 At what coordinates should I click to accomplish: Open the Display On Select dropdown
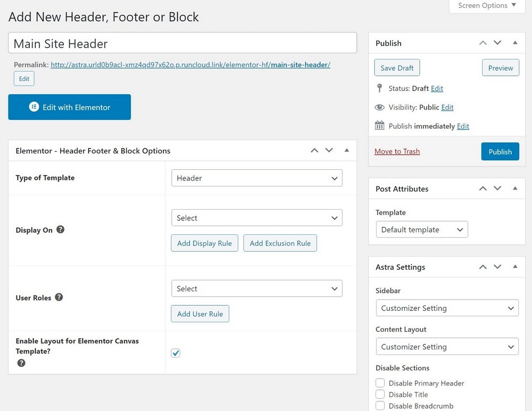(257, 218)
